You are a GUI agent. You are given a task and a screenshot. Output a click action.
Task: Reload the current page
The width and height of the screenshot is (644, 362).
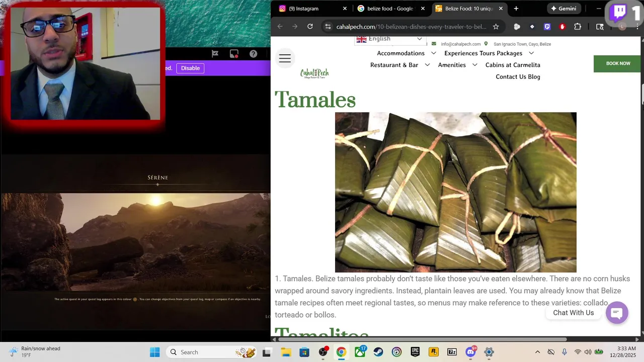tap(310, 27)
